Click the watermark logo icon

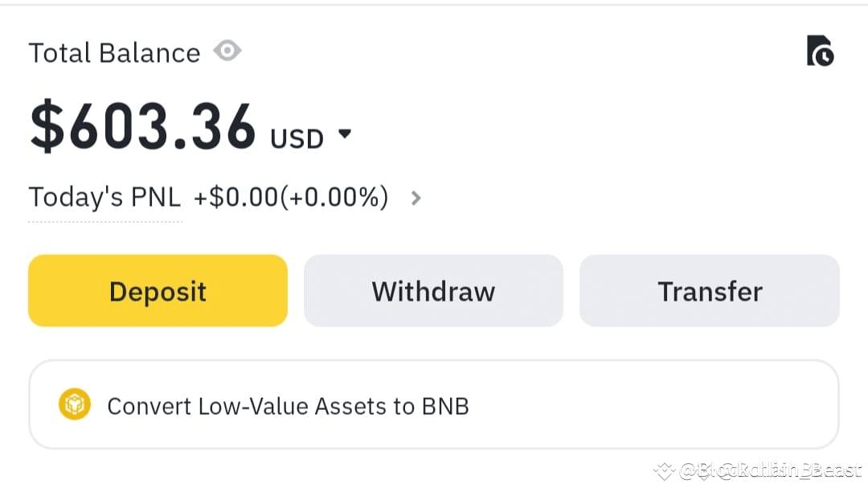coord(664,470)
